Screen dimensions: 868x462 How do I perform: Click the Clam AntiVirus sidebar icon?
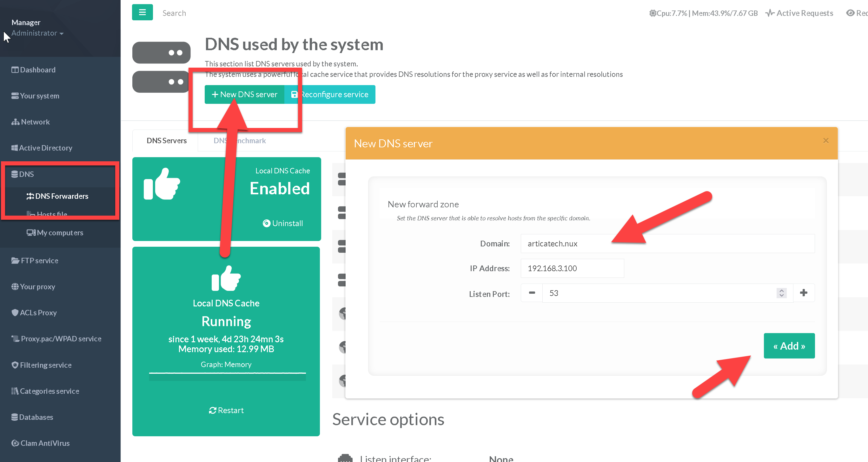(15, 443)
